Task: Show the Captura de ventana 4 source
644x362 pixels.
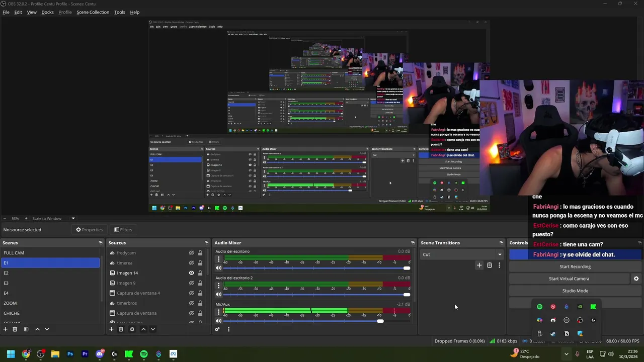Action: 191,293
